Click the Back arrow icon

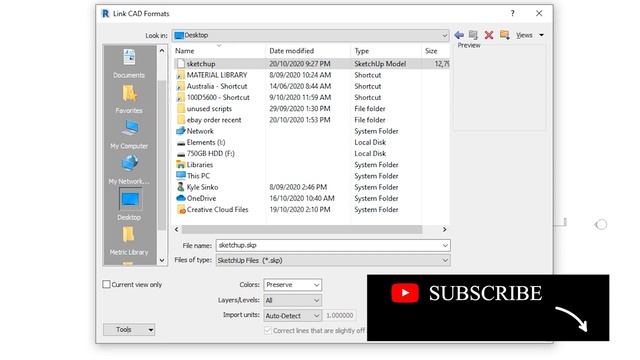coord(459,35)
